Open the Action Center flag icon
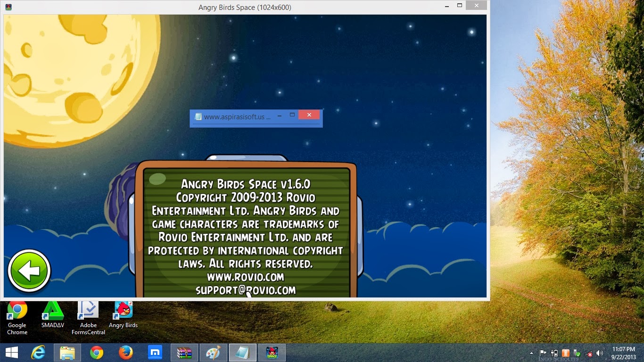The width and height of the screenshot is (644, 362). pyautogui.click(x=543, y=353)
